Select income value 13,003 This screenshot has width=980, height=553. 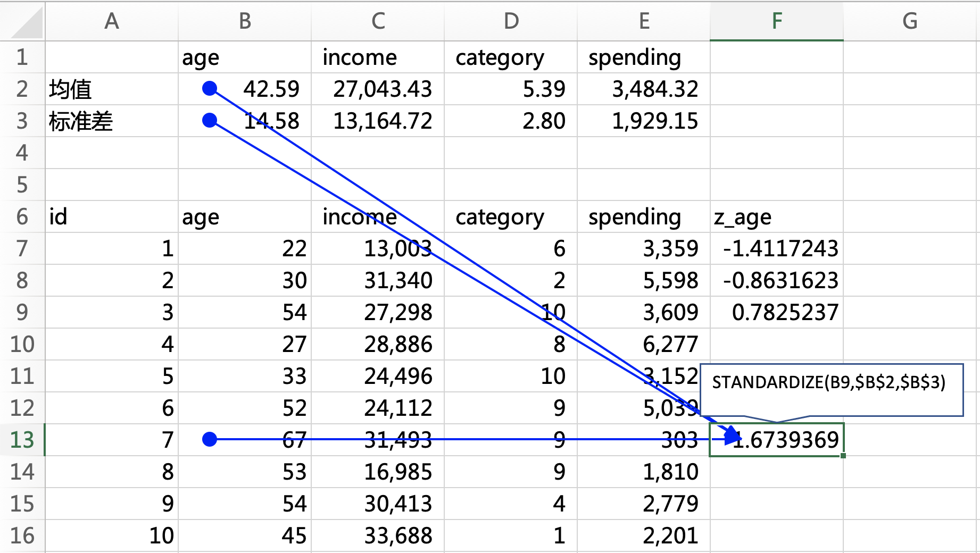[x=378, y=248]
